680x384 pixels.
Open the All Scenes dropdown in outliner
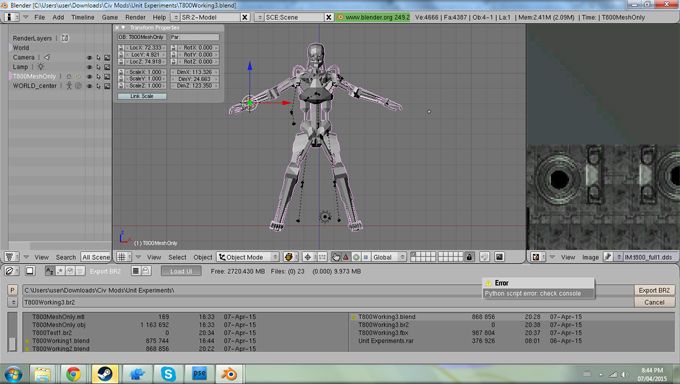pyautogui.click(x=96, y=257)
